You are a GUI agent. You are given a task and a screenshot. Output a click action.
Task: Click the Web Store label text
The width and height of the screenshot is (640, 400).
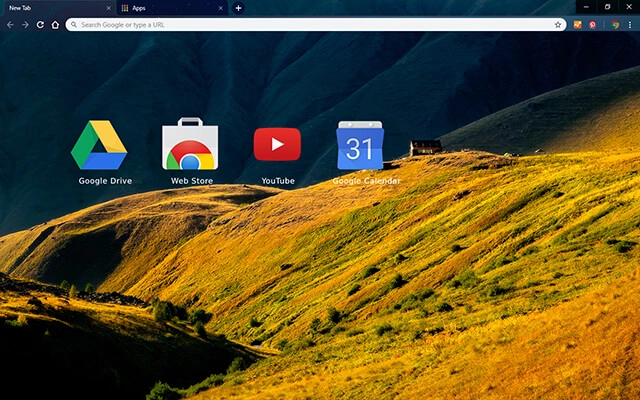[x=192, y=181]
